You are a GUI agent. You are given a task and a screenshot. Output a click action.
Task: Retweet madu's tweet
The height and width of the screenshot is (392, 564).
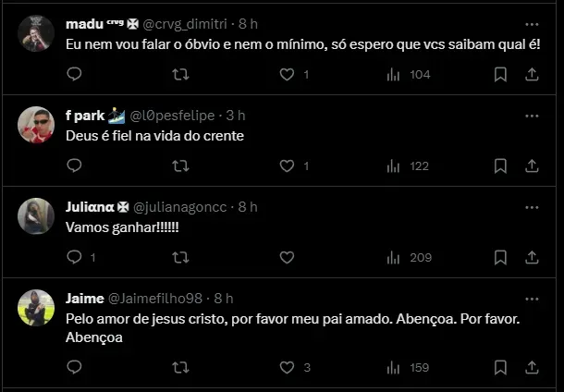pyautogui.click(x=181, y=74)
